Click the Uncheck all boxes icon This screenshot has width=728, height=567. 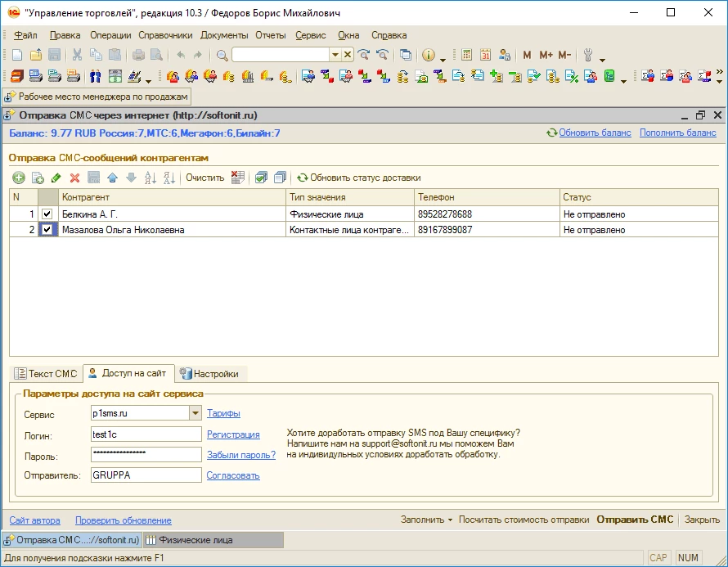tap(280, 178)
